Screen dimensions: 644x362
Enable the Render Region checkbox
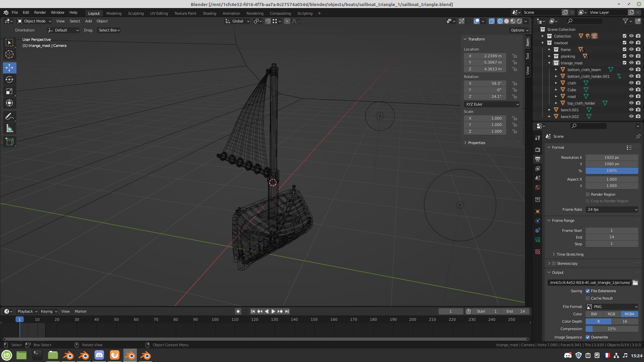[588, 194]
